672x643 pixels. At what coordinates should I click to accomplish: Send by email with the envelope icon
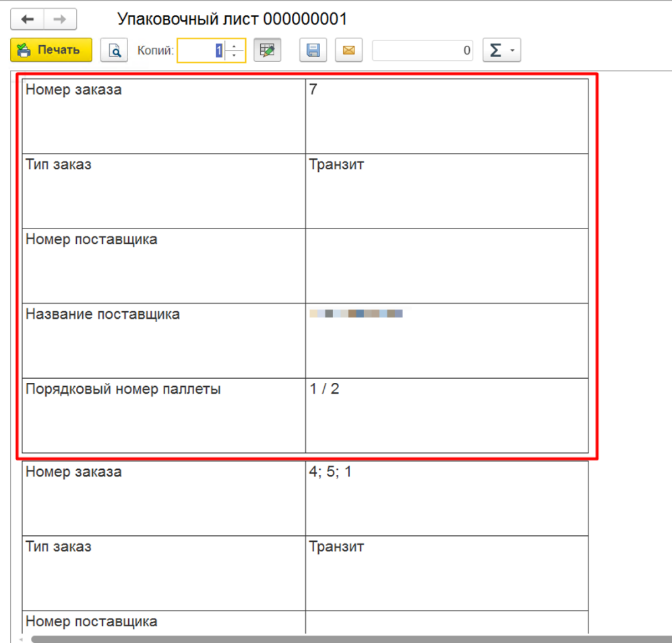[x=349, y=50]
